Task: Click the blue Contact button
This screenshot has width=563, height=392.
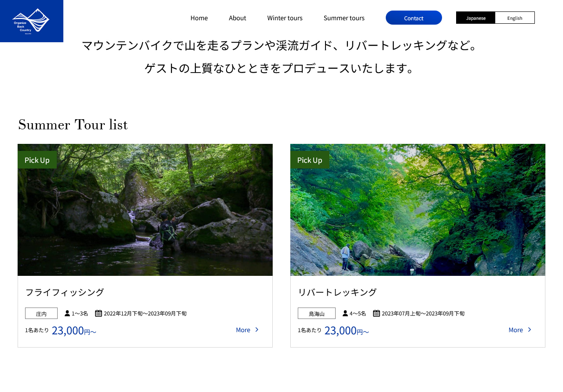Action: 414,18
